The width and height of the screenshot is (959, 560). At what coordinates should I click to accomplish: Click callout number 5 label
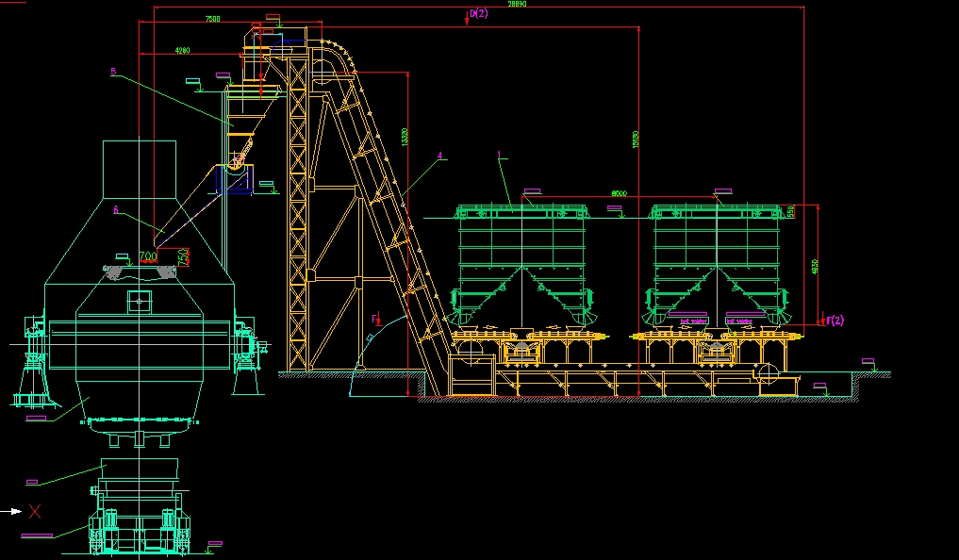click(112, 71)
